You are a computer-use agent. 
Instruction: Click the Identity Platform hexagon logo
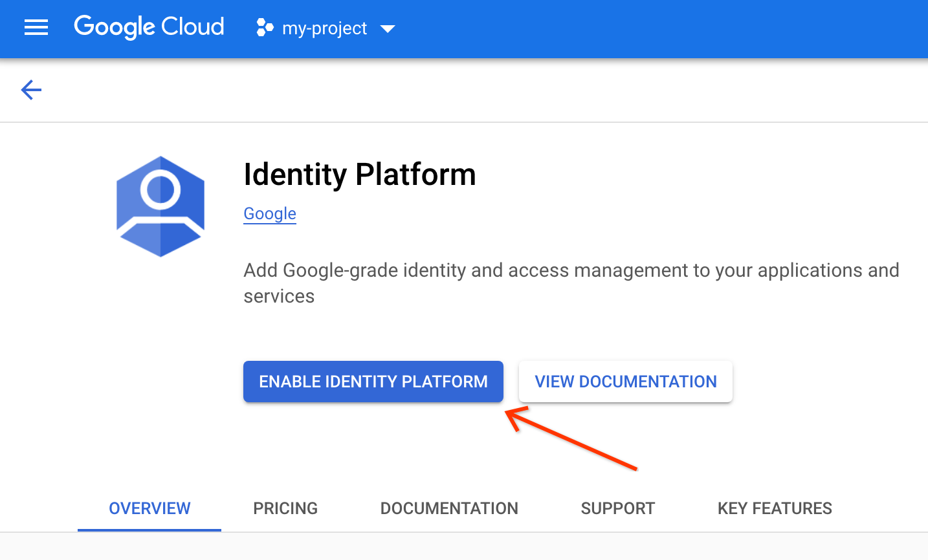click(x=160, y=206)
